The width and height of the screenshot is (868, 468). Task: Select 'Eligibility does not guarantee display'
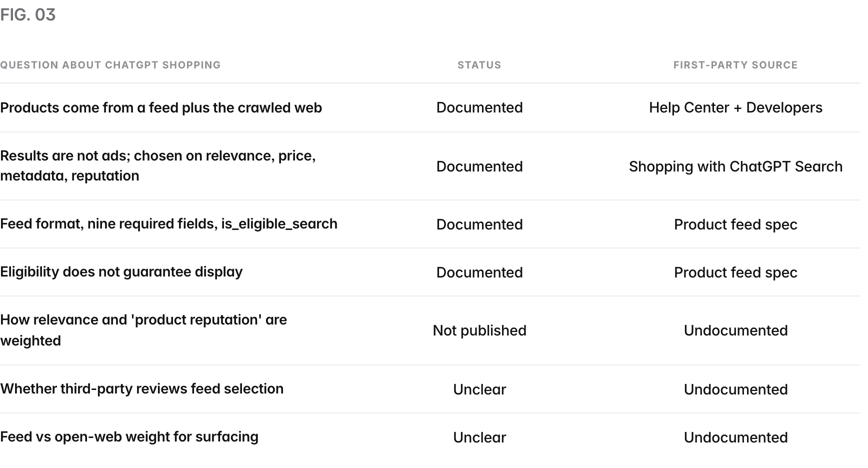click(x=121, y=272)
